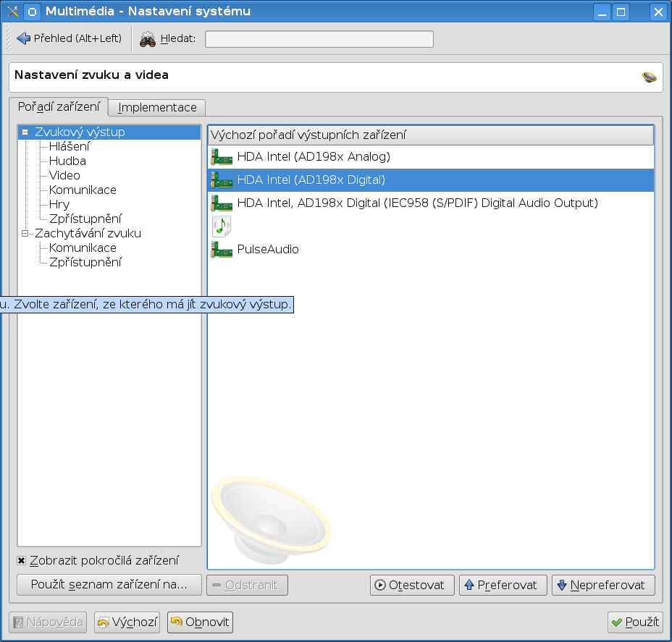Select Hlášení category
The height and width of the screenshot is (642, 672).
(69, 146)
